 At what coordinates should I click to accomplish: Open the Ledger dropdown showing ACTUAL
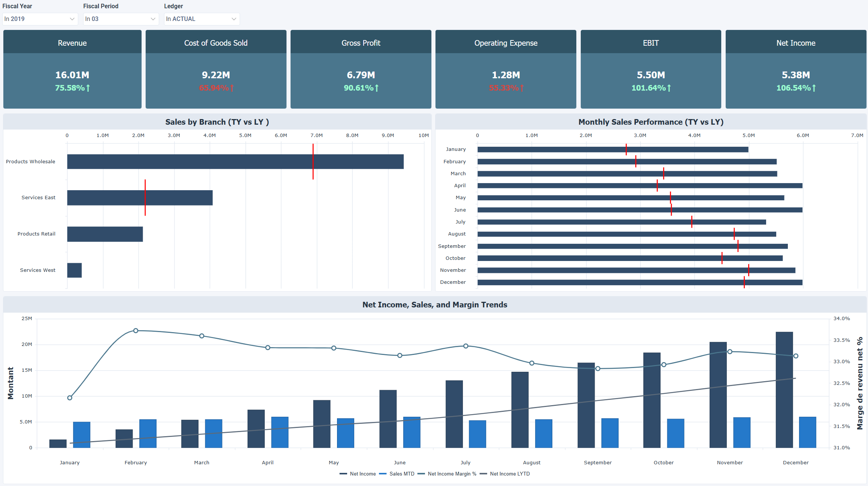201,19
